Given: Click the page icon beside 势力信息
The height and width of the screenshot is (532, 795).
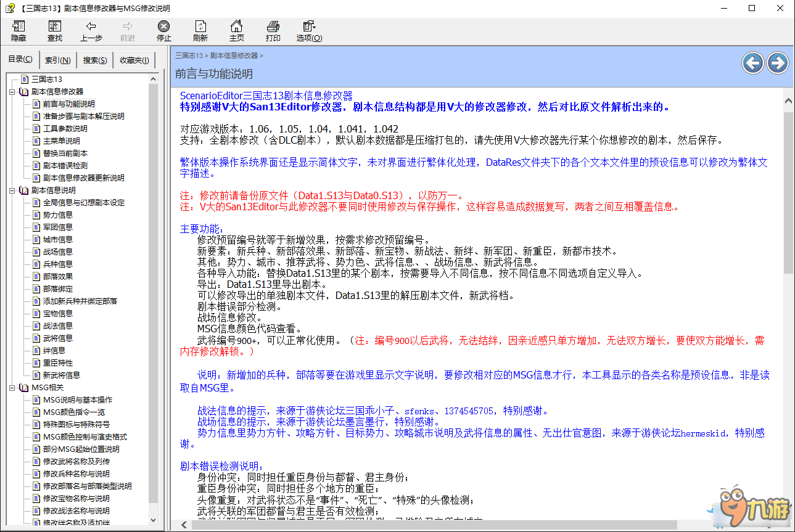Looking at the screenshot, I should pos(36,215).
